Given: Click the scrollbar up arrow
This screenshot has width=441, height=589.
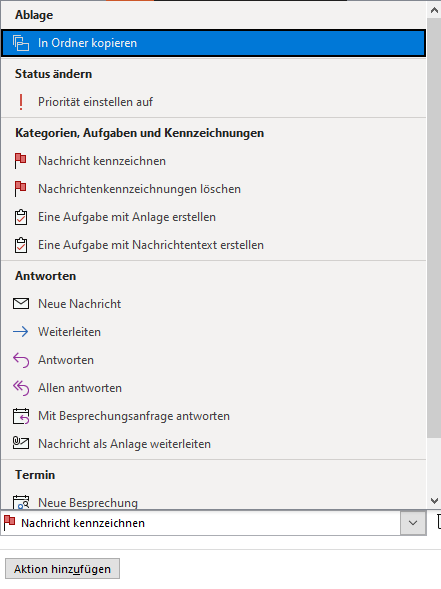Looking at the screenshot, I should coord(434,10).
